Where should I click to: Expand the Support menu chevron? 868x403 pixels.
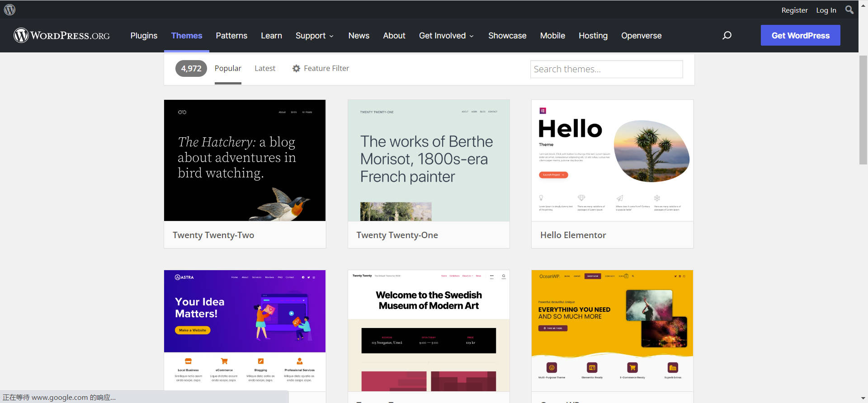point(331,36)
